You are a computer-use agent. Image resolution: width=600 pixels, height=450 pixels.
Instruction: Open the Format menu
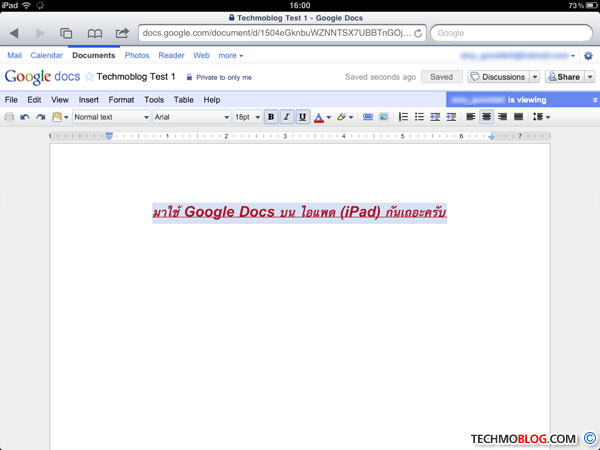[x=121, y=100]
